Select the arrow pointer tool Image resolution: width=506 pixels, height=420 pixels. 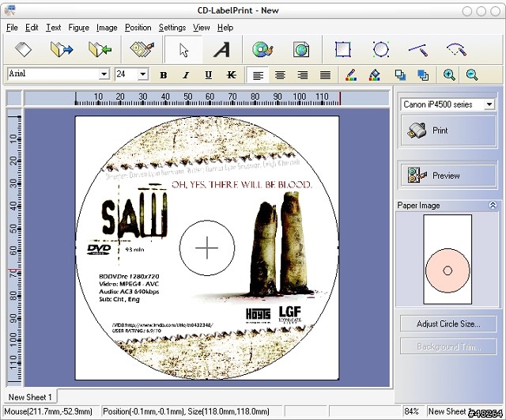coord(183,50)
